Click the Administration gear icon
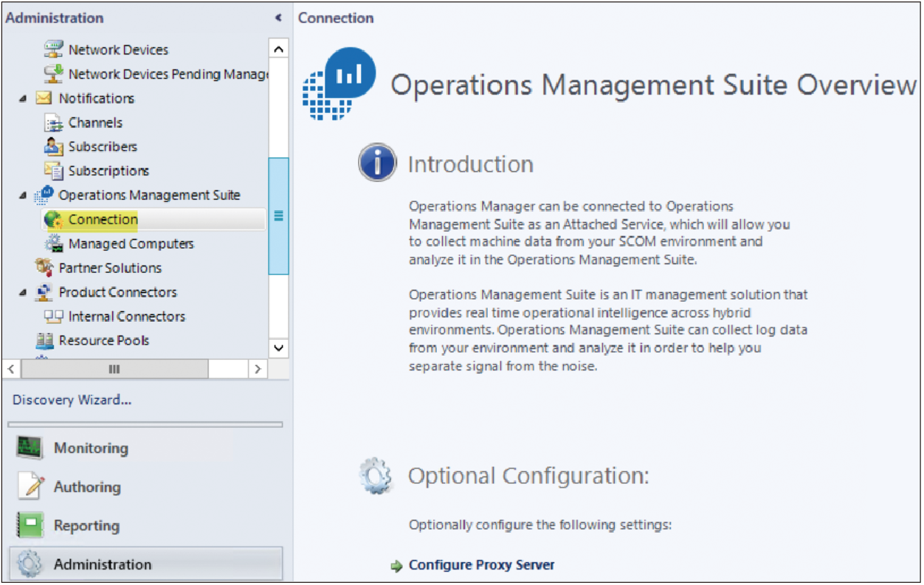 [30, 565]
